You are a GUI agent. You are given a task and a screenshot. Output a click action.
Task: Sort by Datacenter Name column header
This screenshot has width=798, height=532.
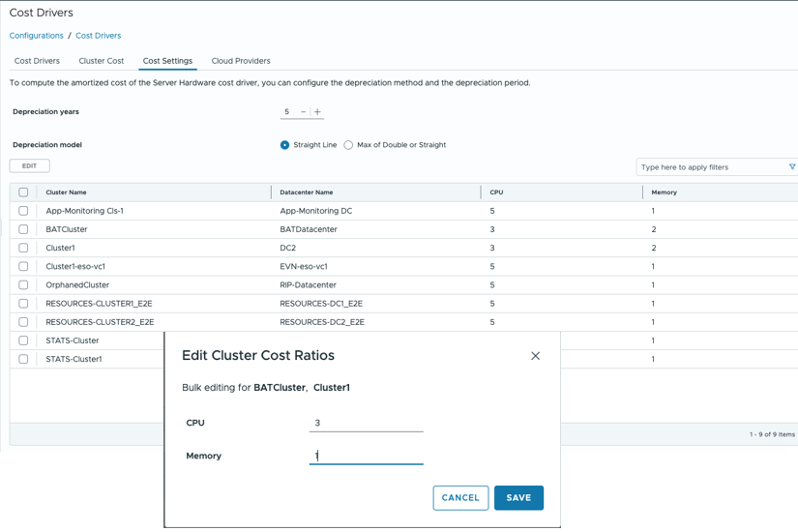point(307,192)
